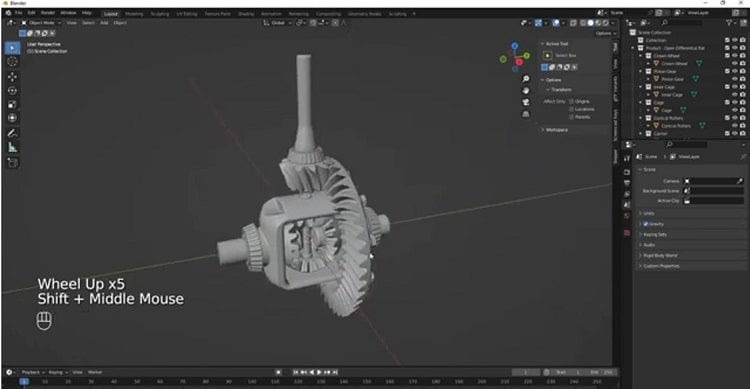Enable the Origins checkbox
Screen dimensions: 750x389
(571, 101)
